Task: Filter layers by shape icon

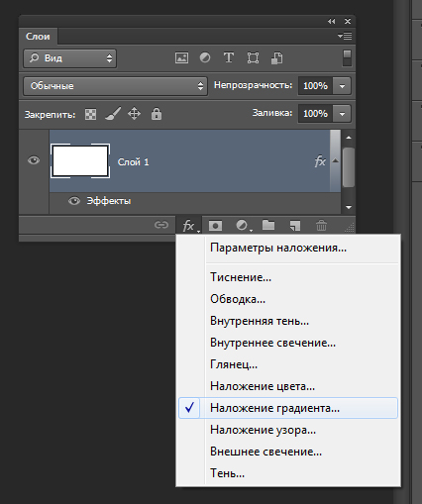Action: (x=253, y=58)
